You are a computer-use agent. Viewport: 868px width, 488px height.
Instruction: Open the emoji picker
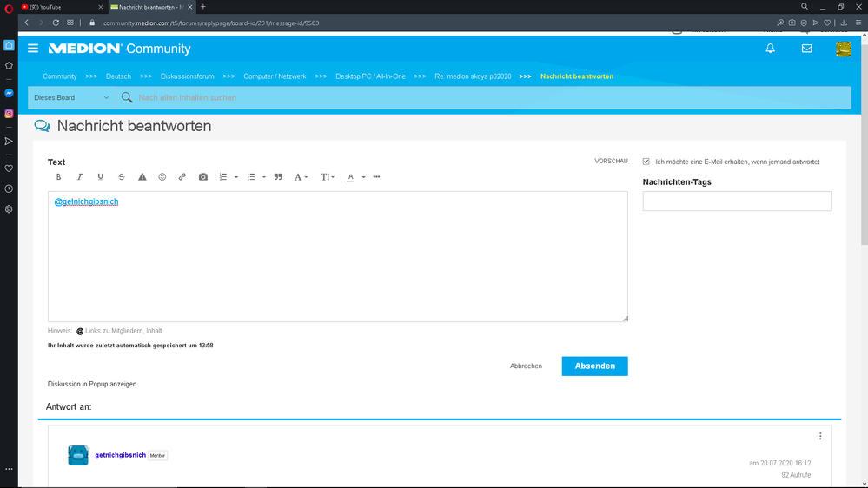[x=162, y=177]
